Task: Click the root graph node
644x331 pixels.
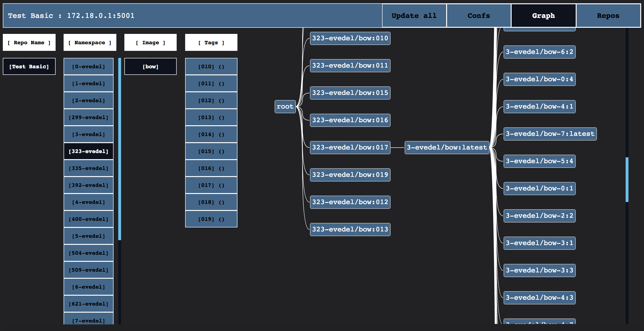Action: click(x=285, y=106)
